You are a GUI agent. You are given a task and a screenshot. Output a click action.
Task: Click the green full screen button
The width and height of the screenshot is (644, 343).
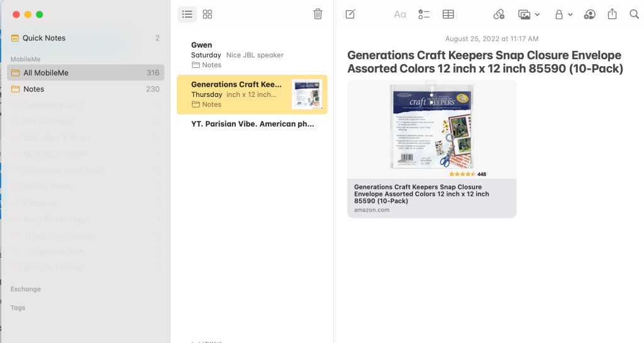[40, 14]
